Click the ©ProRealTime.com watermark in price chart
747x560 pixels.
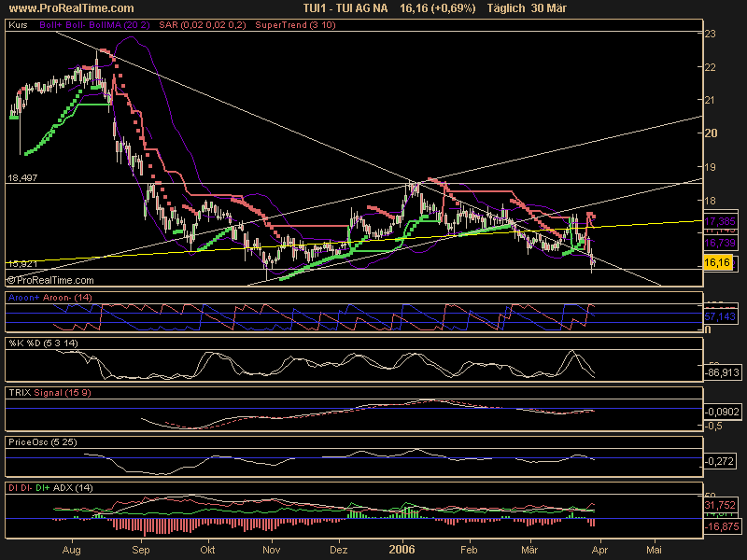[50, 279]
